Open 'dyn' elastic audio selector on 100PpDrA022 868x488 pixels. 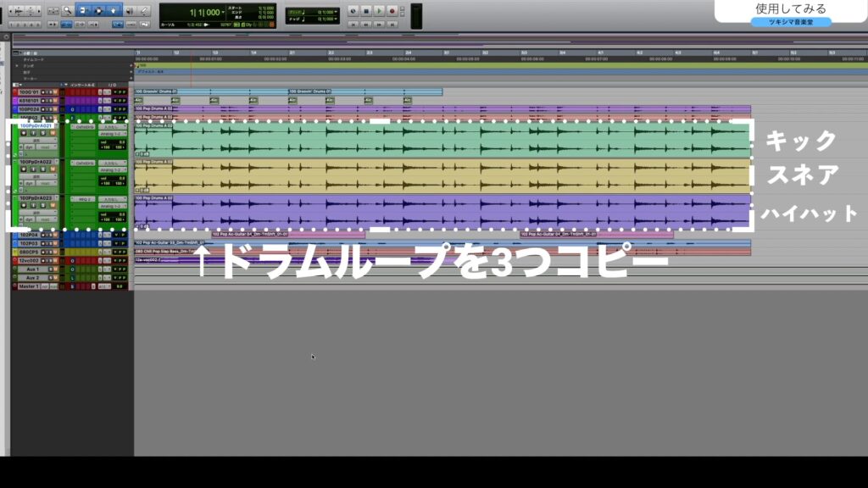click(x=30, y=183)
